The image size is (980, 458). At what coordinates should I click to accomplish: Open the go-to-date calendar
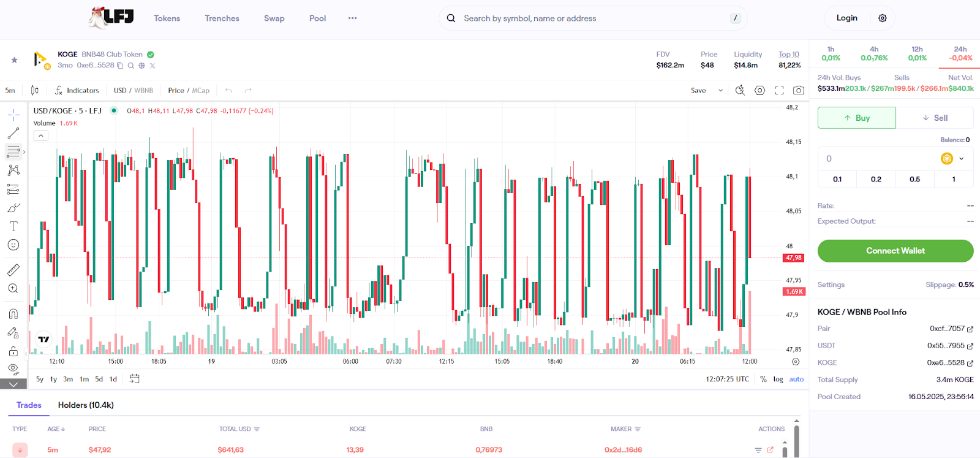coord(135,379)
